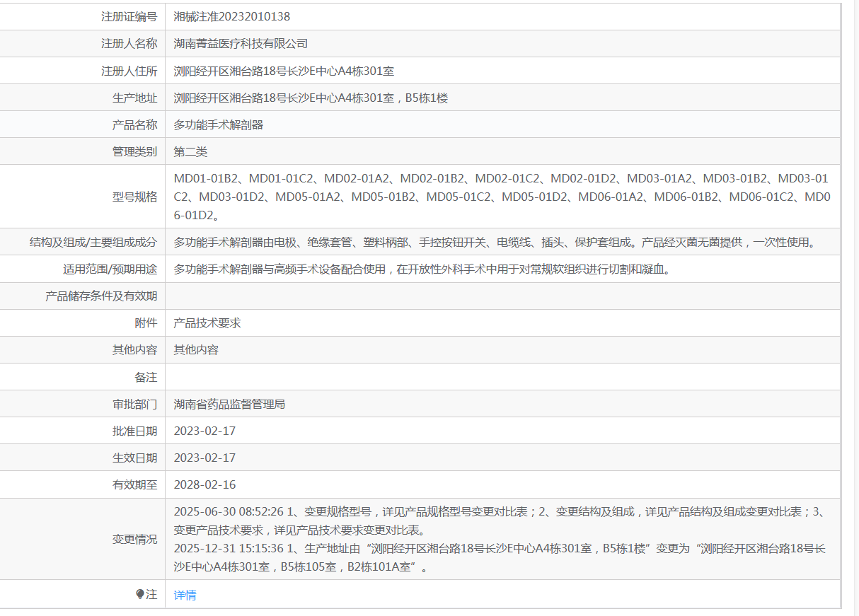
Task: Select the product name 多功能手术解剖器
Action: tap(219, 124)
